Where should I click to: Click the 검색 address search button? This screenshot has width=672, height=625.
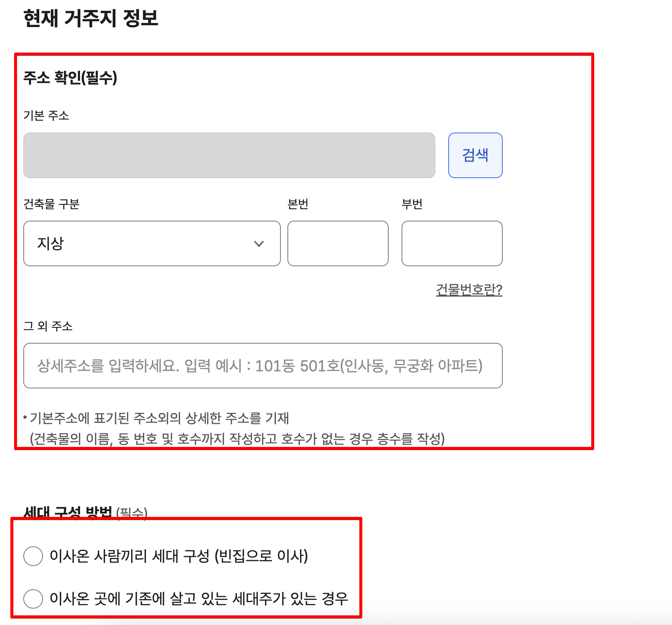476,156
